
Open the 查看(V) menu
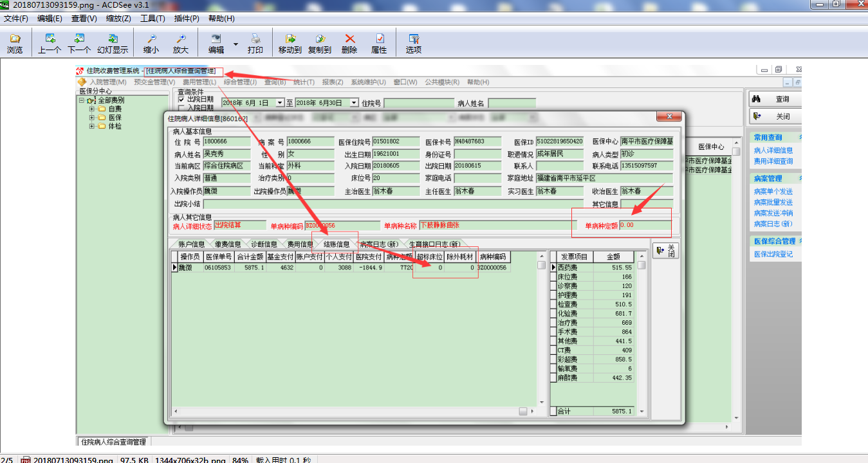(x=84, y=19)
